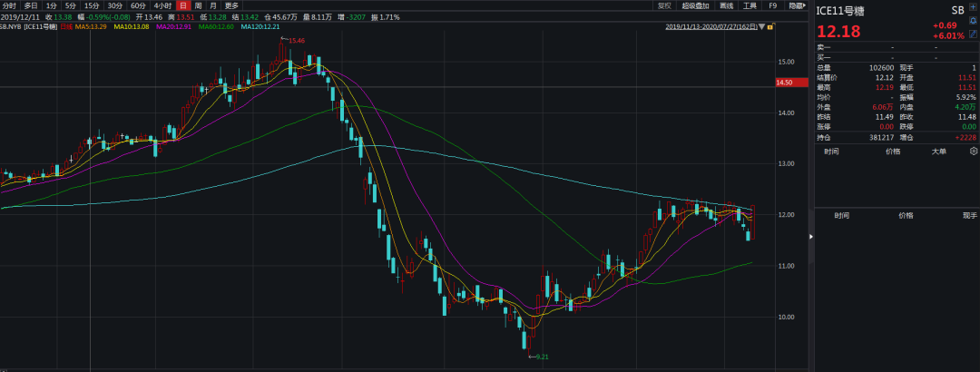Click the 买一 bid row

[x=897, y=57]
